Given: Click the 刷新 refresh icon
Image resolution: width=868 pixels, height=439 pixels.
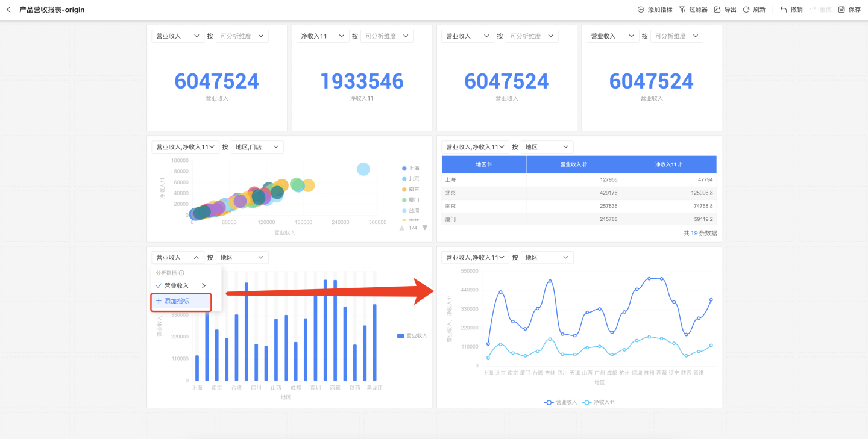Looking at the screenshot, I should (x=746, y=10).
